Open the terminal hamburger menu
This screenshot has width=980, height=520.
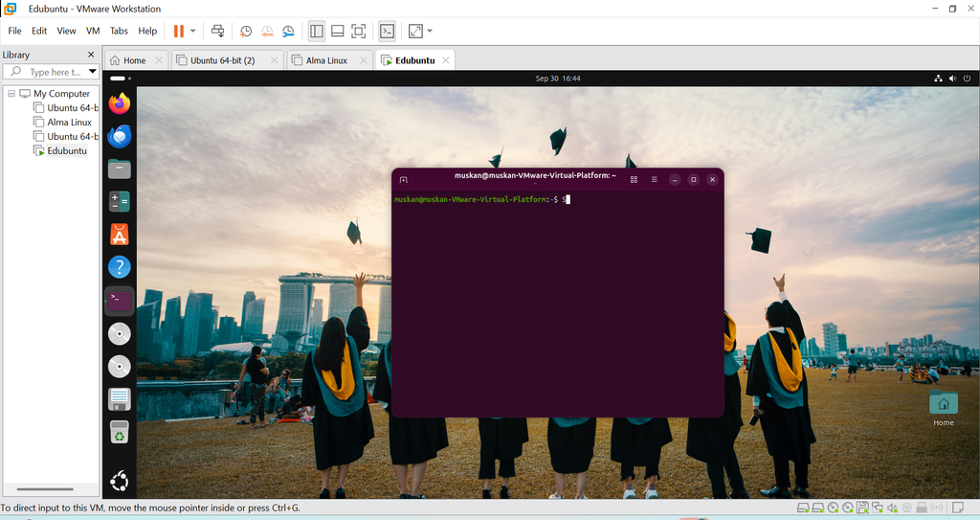pos(655,180)
